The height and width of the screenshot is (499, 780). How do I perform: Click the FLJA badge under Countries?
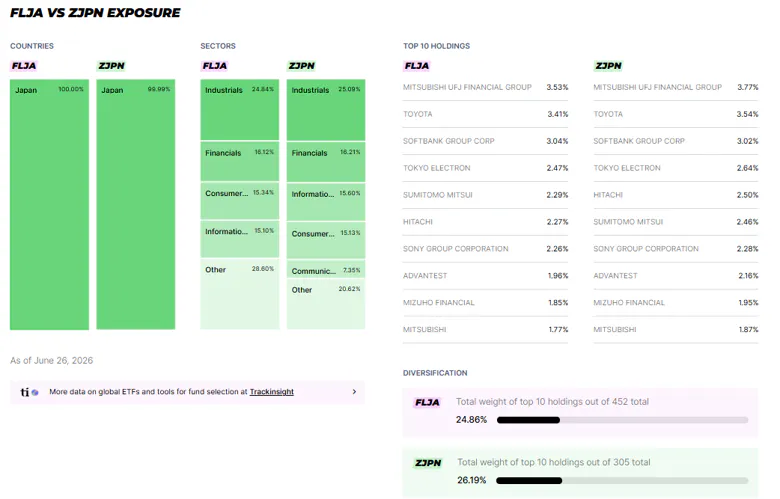pos(24,66)
